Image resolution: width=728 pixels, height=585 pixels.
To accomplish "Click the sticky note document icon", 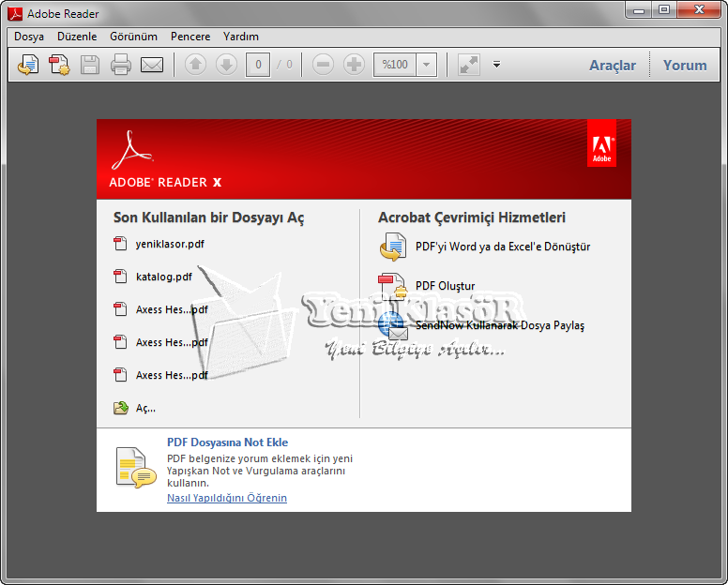I will point(136,468).
